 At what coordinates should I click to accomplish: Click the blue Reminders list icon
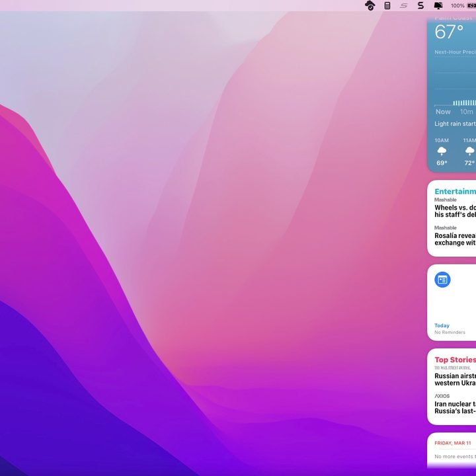[x=442, y=280]
